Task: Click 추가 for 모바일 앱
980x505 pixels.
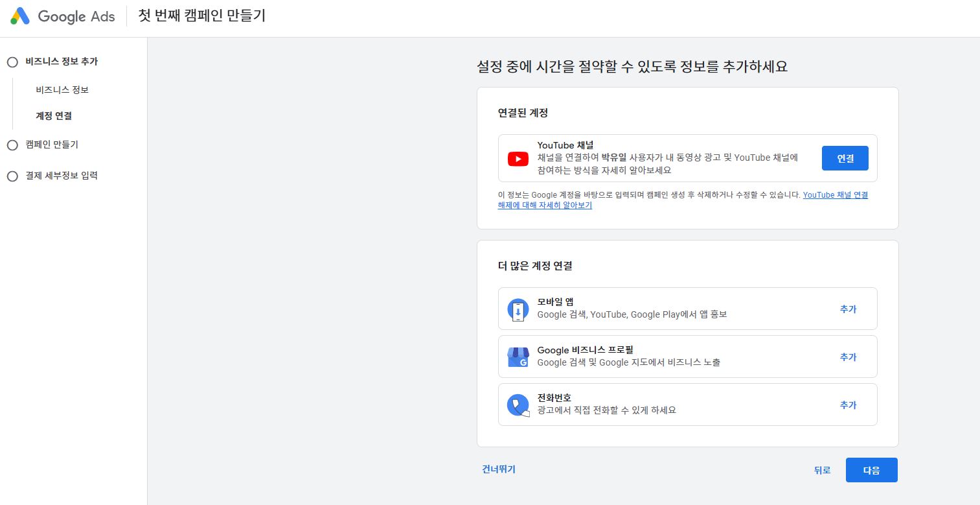Action: 848,309
